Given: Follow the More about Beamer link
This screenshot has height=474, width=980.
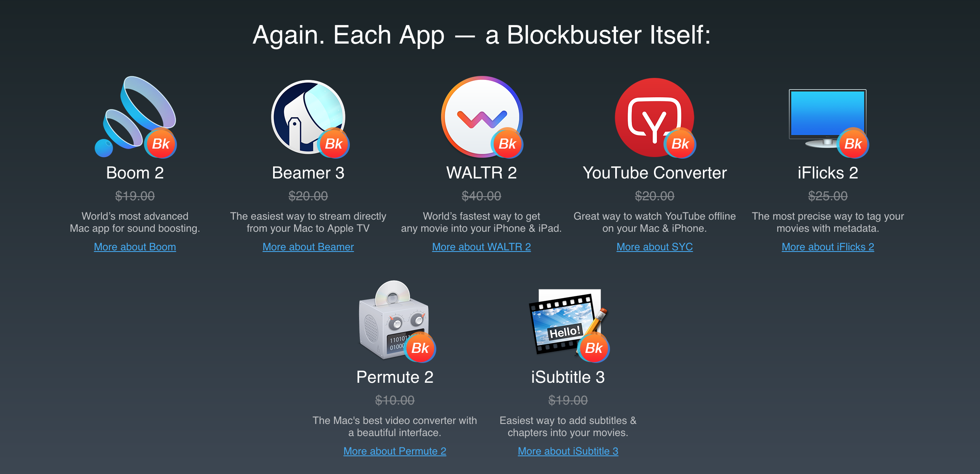Looking at the screenshot, I should click(x=308, y=247).
